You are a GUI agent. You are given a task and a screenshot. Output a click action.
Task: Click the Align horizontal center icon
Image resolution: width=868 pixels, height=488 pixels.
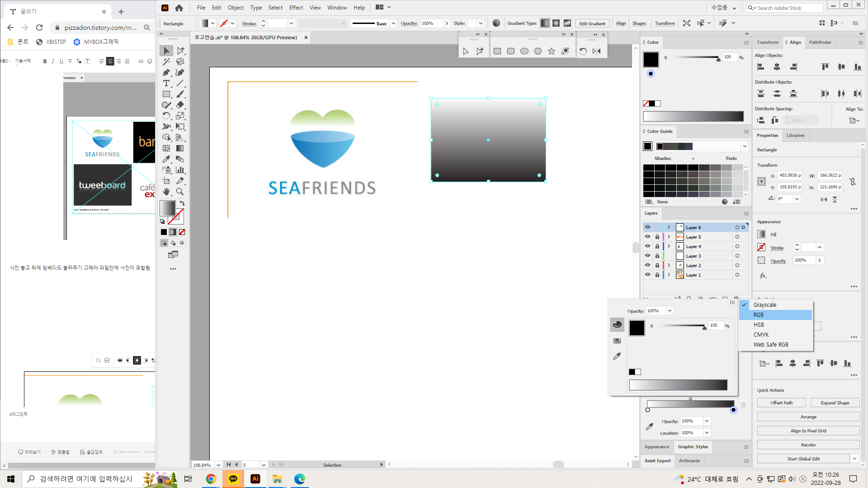pos(777,67)
